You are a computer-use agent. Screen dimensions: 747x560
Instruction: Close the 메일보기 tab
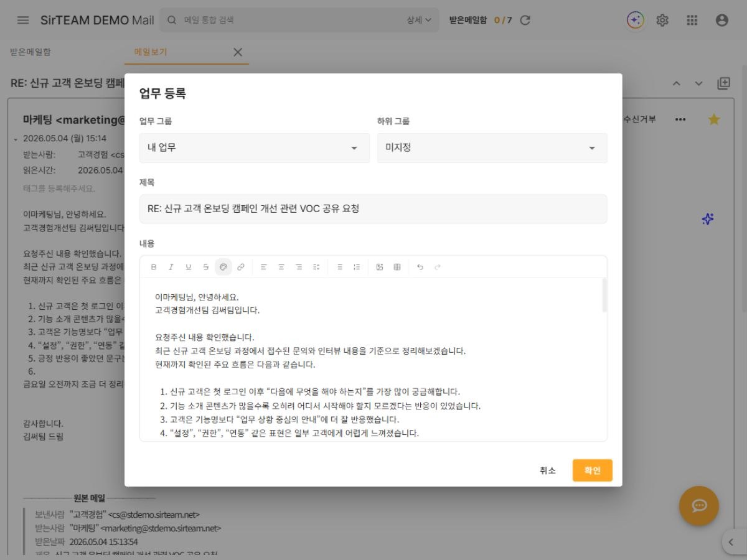coord(237,52)
